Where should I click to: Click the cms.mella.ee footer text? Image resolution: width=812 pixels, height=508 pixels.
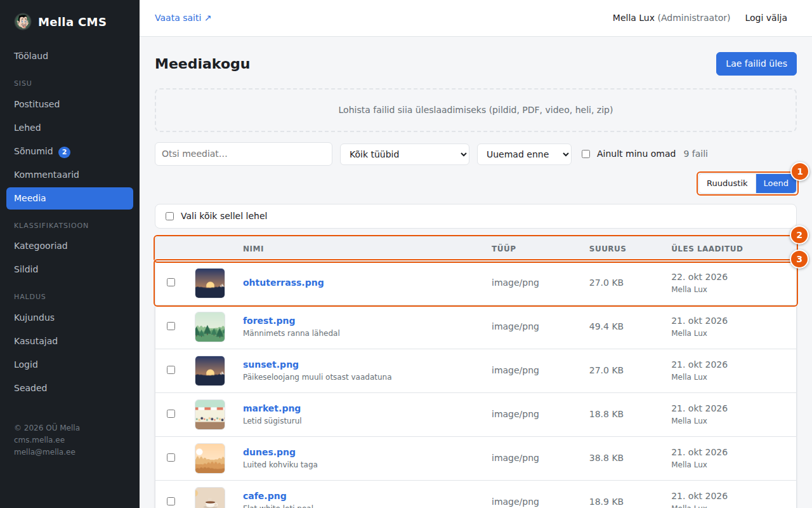tap(39, 440)
